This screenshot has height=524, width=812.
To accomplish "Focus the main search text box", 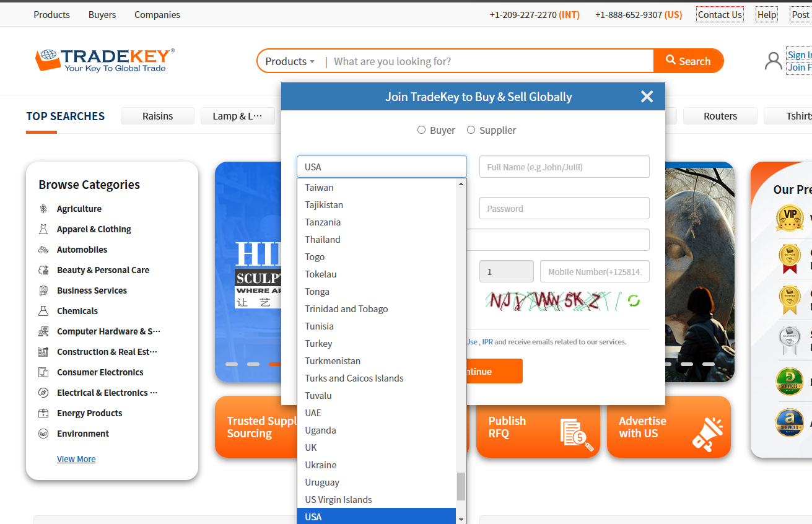I will coord(489,61).
